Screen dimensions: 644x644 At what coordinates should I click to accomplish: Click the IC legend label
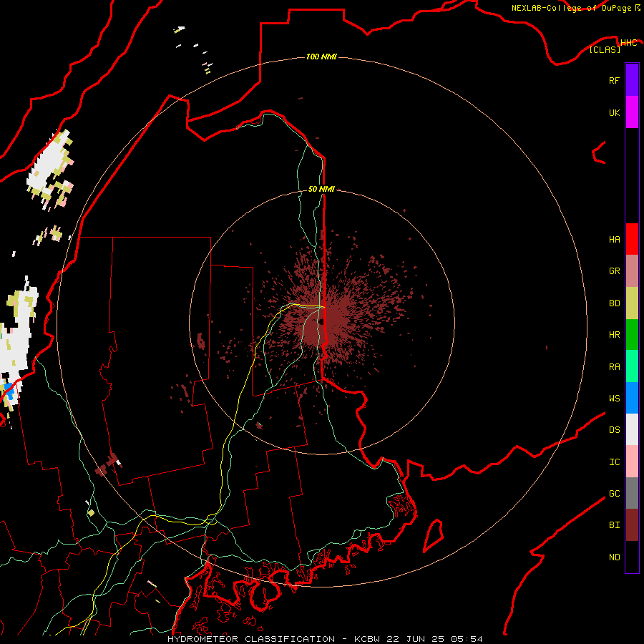click(x=614, y=462)
